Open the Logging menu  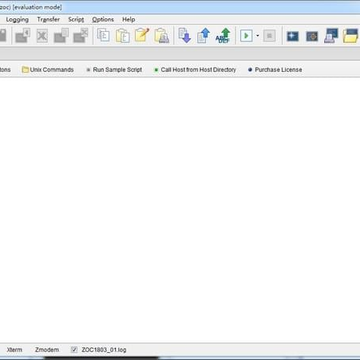(17, 19)
